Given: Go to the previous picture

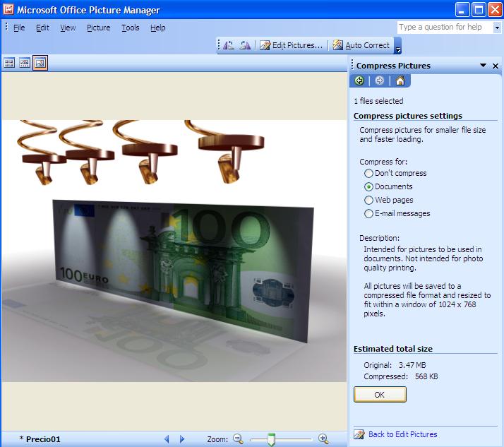Looking at the screenshot, I should pyautogui.click(x=167, y=439).
